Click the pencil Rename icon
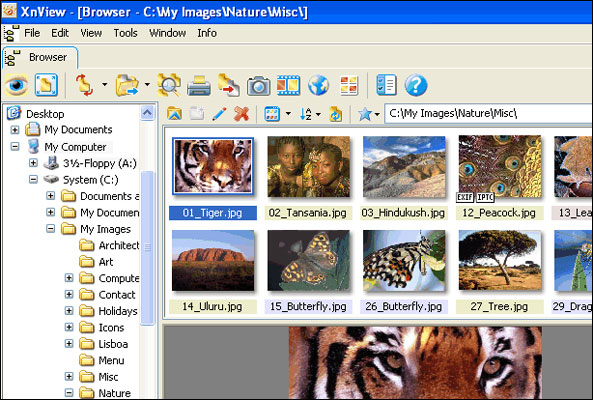 (219, 113)
